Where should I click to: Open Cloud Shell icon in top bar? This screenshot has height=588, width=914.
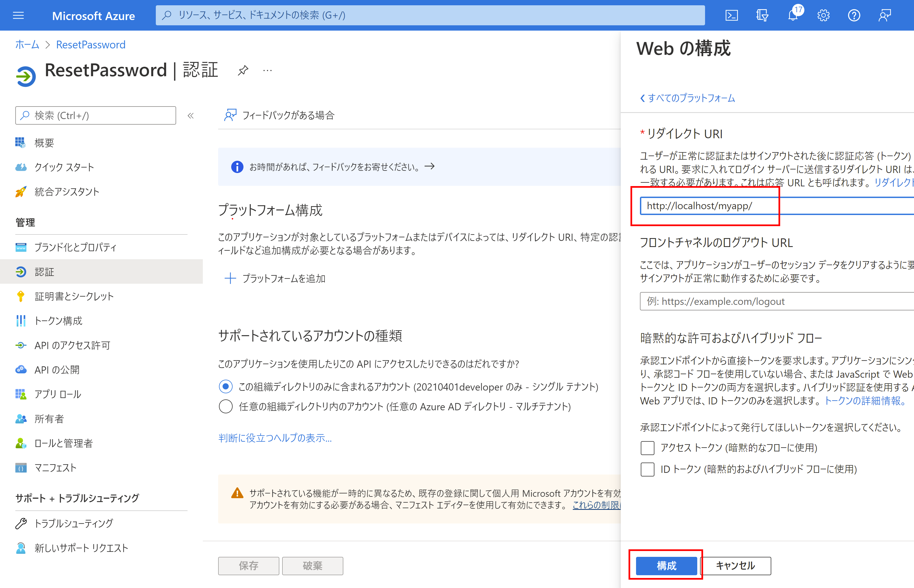731,16
